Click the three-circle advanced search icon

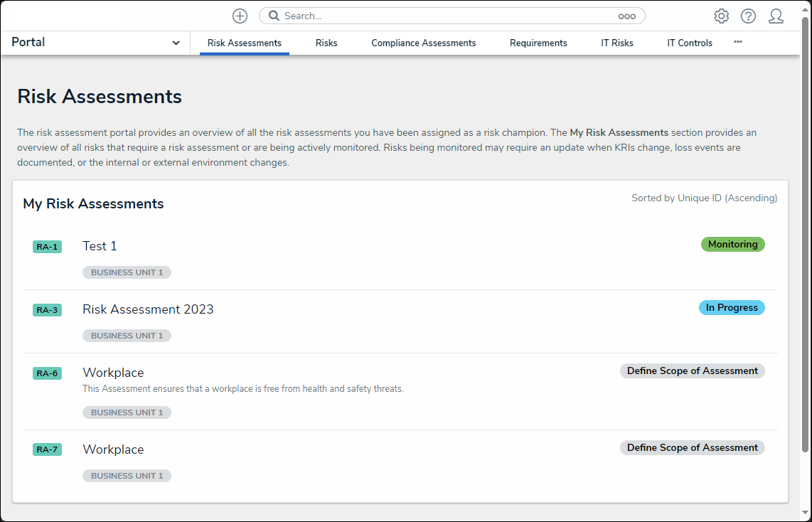tap(626, 16)
